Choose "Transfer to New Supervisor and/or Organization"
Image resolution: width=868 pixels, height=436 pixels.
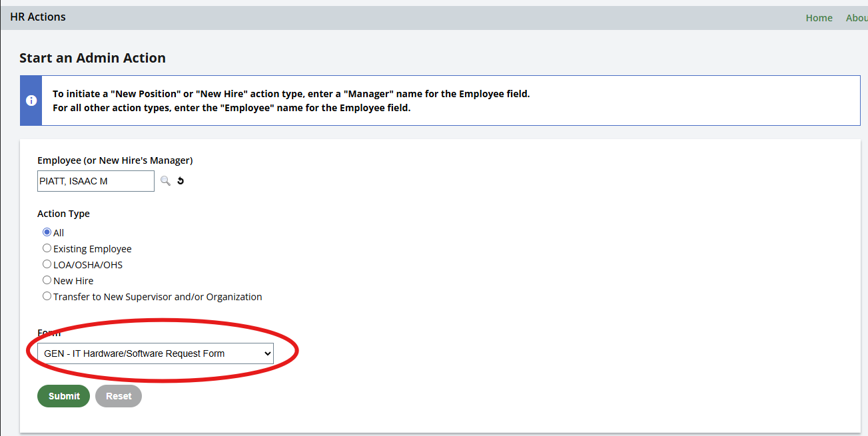coord(47,296)
